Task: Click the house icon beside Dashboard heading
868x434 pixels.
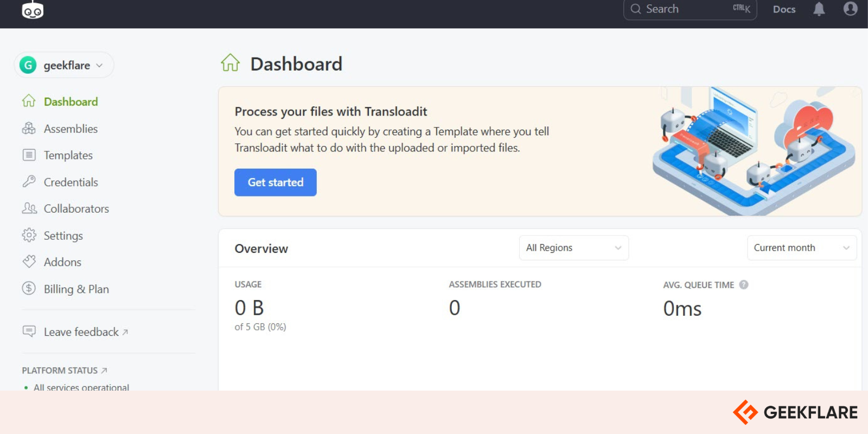Action: tap(230, 63)
